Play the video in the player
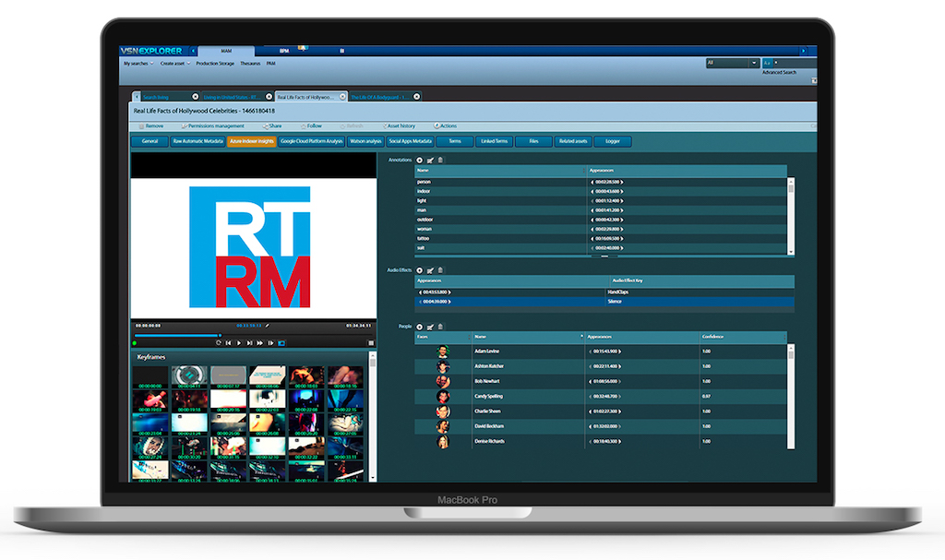This screenshot has height=560, width=945. [239, 343]
